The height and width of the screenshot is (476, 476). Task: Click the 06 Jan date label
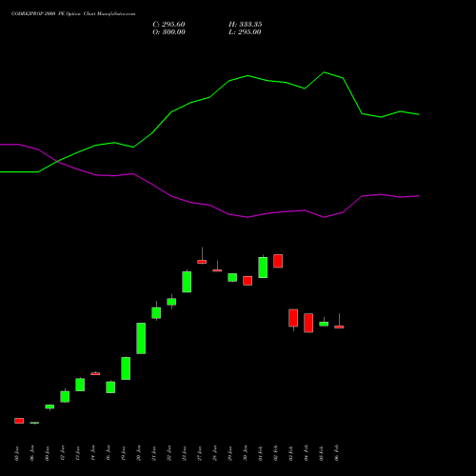click(x=32, y=453)
